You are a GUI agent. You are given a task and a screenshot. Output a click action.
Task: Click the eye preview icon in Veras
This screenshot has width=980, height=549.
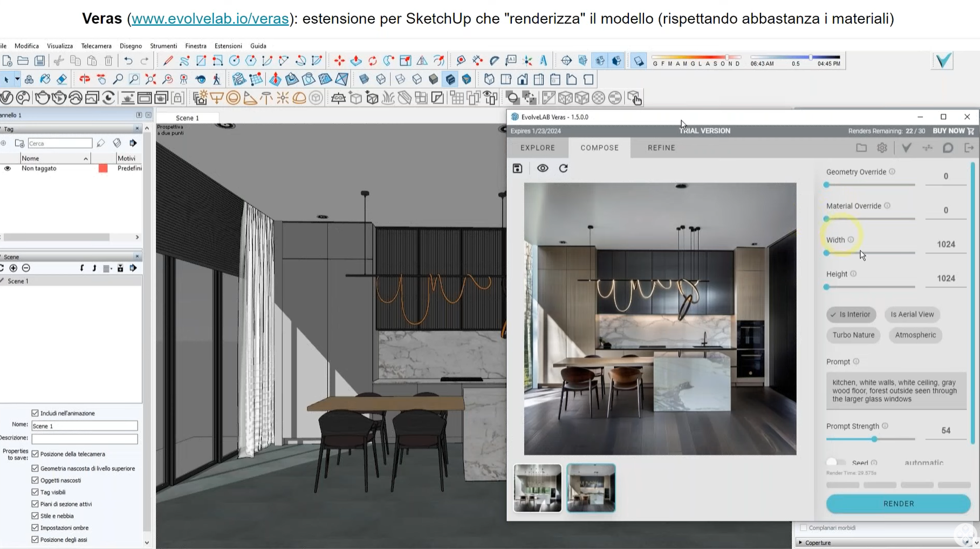click(x=543, y=168)
